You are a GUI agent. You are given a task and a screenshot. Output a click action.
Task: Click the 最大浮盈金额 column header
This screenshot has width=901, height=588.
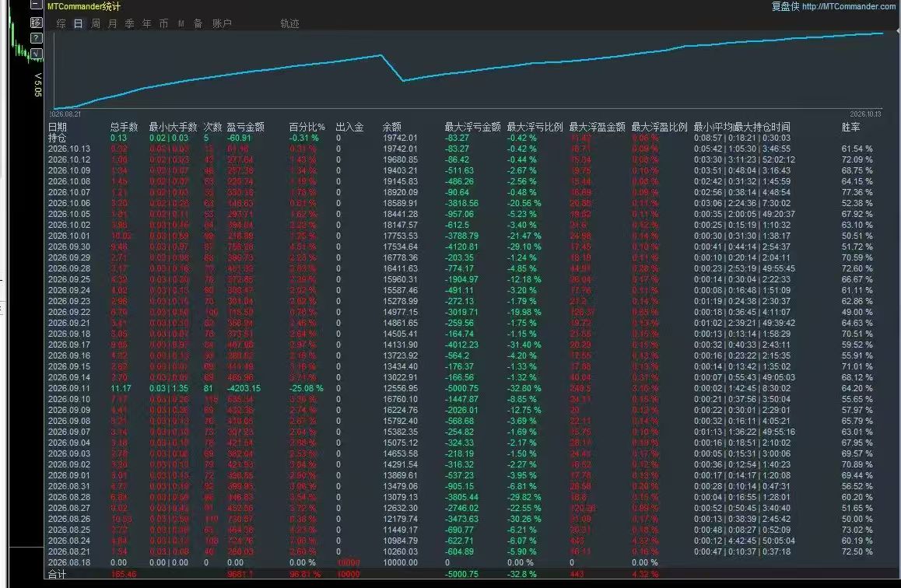[x=597, y=127]
